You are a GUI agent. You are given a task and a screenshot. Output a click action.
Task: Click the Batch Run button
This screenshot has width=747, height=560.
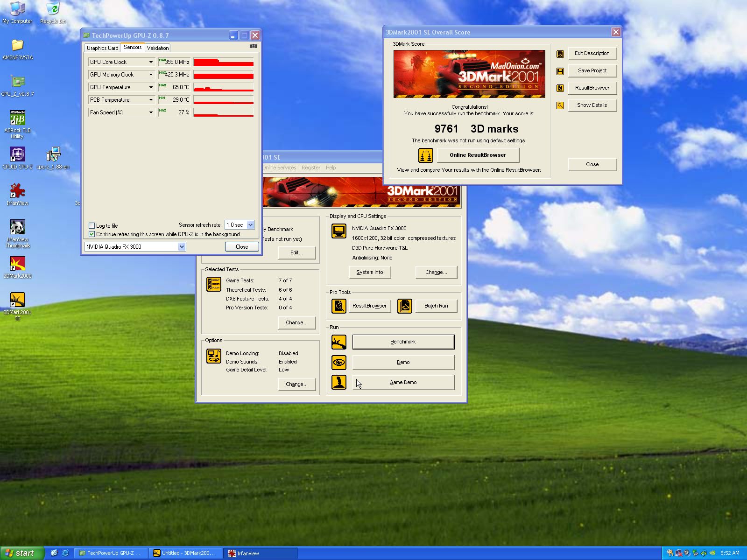[436, 306]
